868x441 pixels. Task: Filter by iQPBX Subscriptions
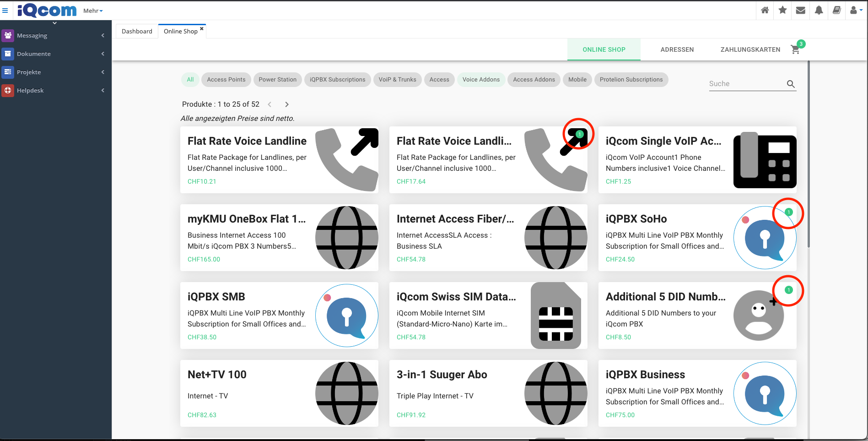337,80
